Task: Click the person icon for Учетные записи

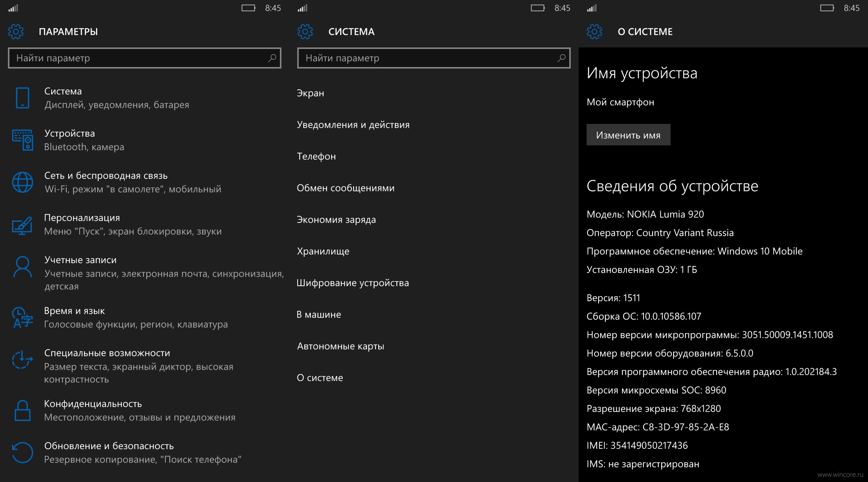Action: pos(23,267)
